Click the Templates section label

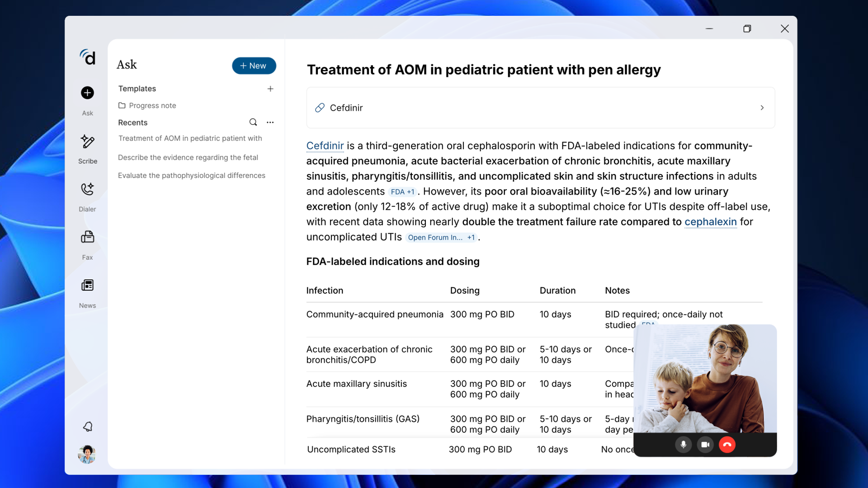(137, 89)
